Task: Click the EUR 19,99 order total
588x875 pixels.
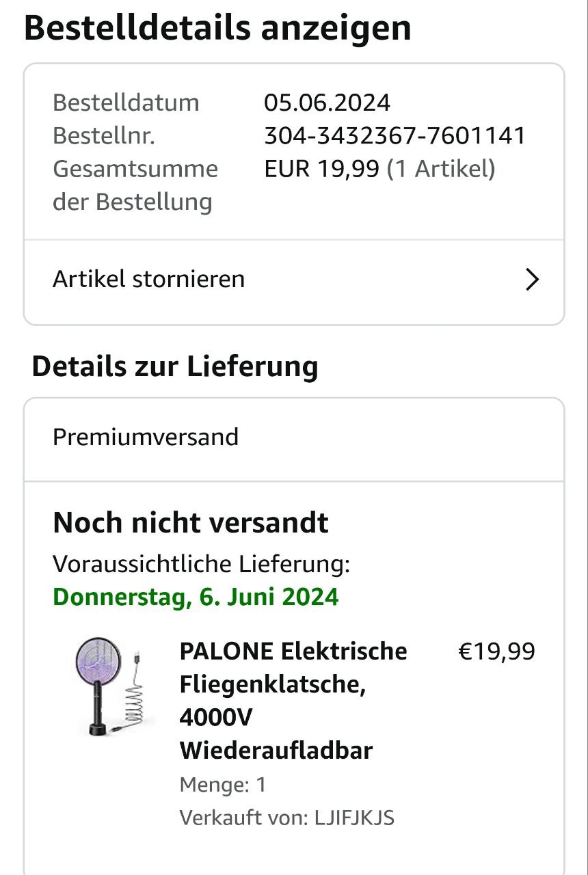Action: (321, 169)
